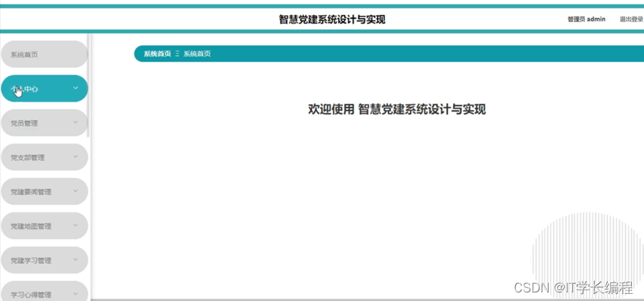This screenshot has height=301, width=644.
Task: Open the 党建地图管理 sidebar menu
Action: point(44,226)
